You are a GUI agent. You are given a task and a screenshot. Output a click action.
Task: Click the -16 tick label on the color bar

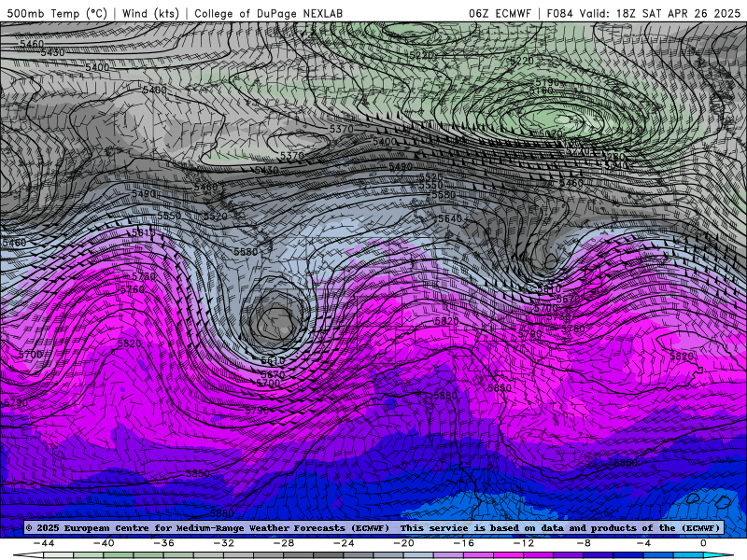[x=464, y=543]
